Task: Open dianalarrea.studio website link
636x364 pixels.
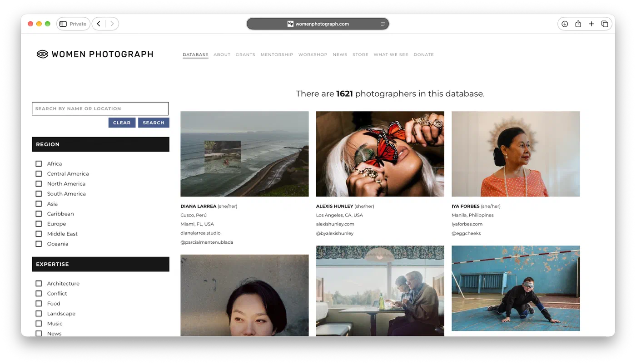Action: pyautogui.click(x=200, y=233)
